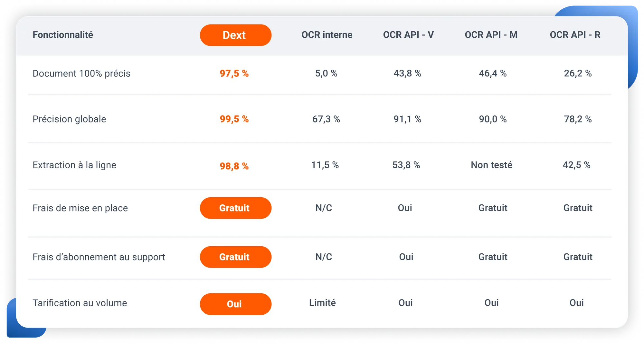Click the 67,3 % cell under OCR interne
The image size is (644, 344).
click(326, 119)
